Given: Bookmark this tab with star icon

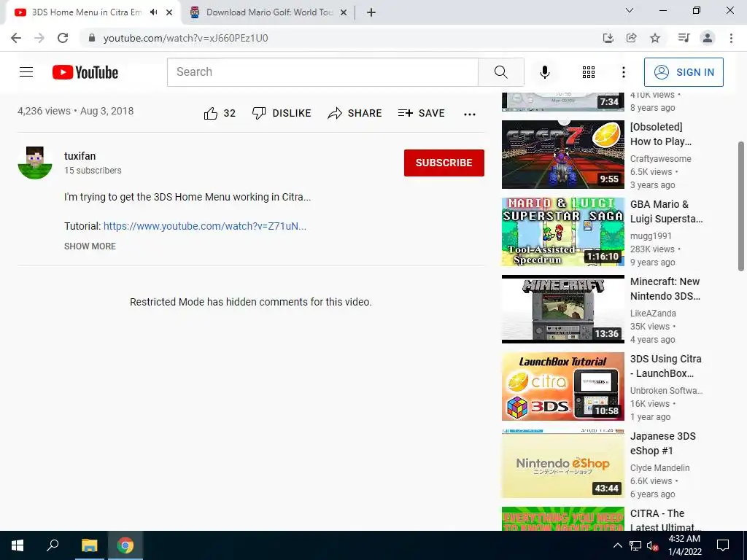Looking at the screenshot, I should pyautogui.click(x=655, y=38).
